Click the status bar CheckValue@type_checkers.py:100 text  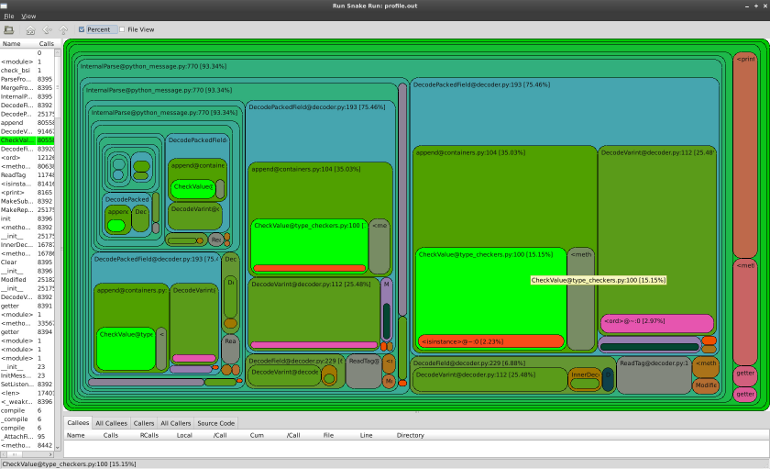69,464
